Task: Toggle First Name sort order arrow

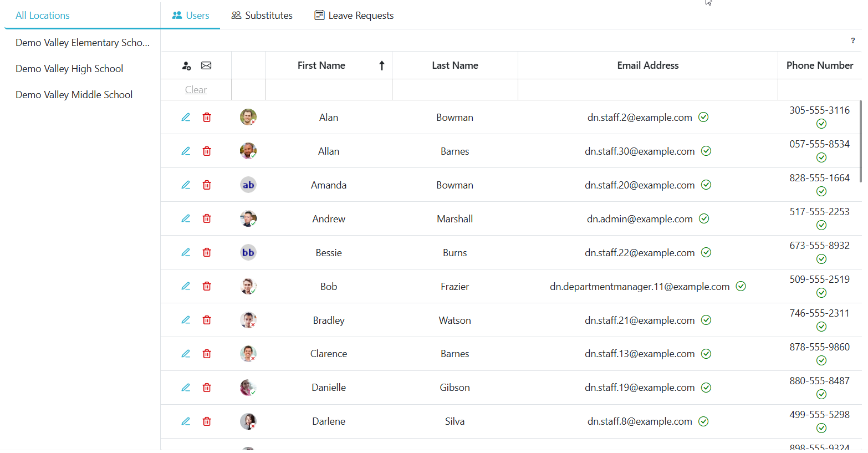Action: tap(381, 66)
